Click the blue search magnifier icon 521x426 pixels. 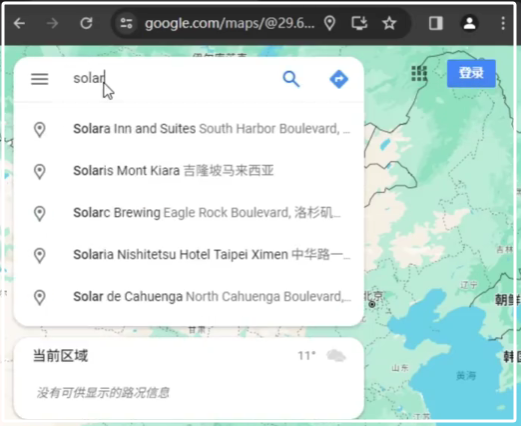(291, 79)
